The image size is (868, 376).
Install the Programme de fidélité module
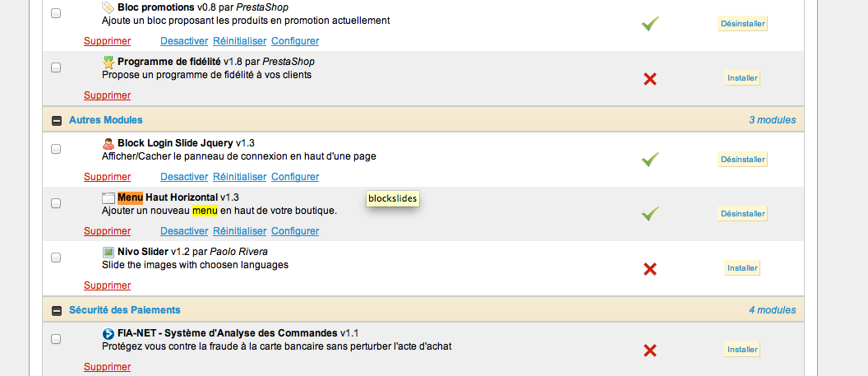742,78
